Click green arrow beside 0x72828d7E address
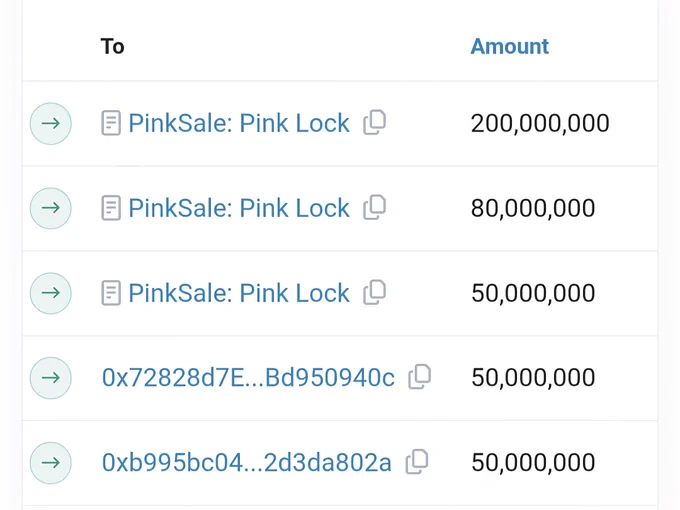 [x=51, y=378]
